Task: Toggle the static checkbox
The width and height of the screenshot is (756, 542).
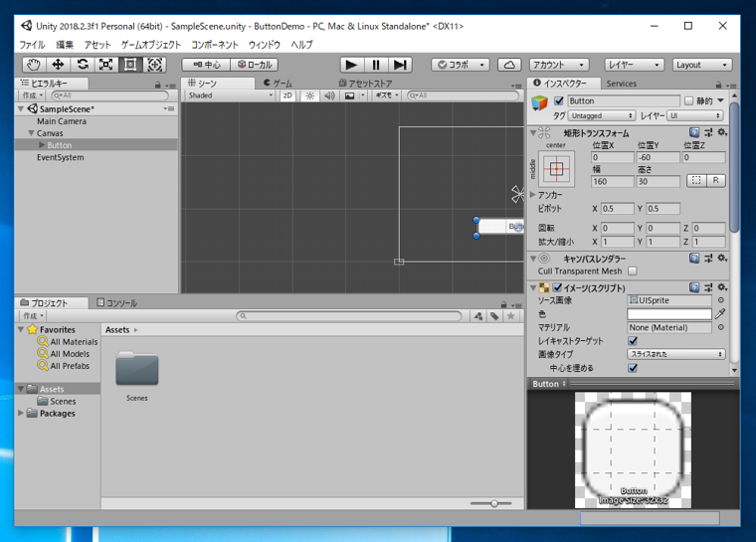Action: pos(689,100)
